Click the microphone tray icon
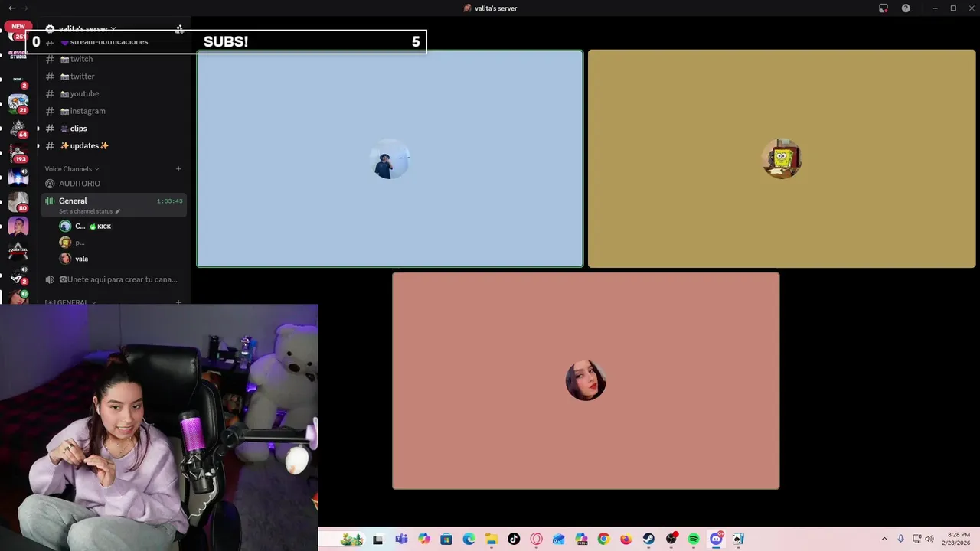 pyautogui.click(x=900, y=539)
